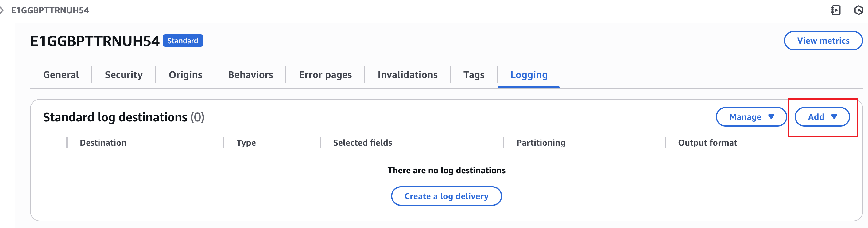Click the Partitioning column header
This screenshot has width=868, height=228.
click(541, 143)
